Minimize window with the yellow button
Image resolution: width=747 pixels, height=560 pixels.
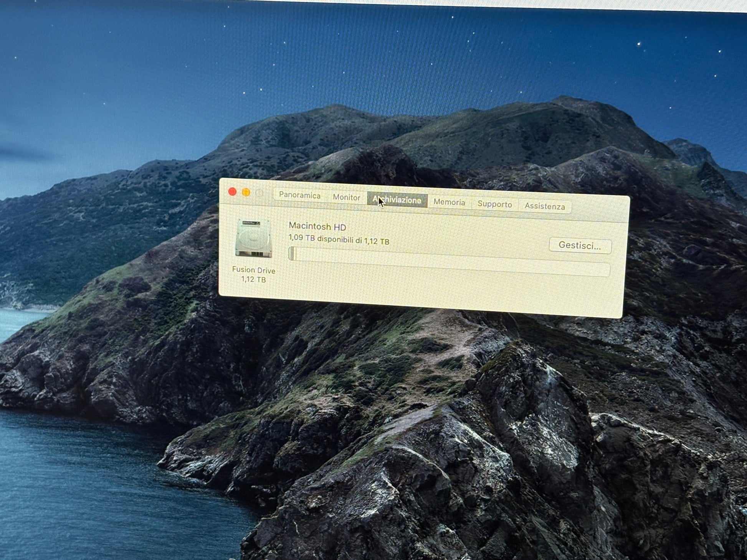tap(246, 192)
